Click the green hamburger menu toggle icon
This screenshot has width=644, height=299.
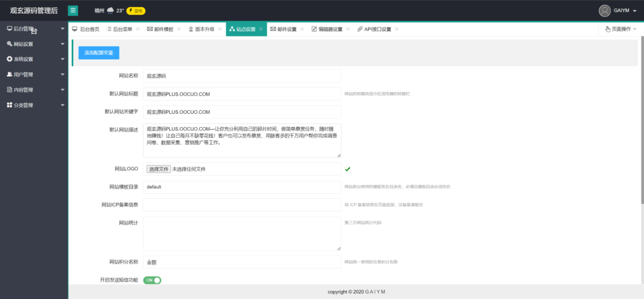point(73,10)
